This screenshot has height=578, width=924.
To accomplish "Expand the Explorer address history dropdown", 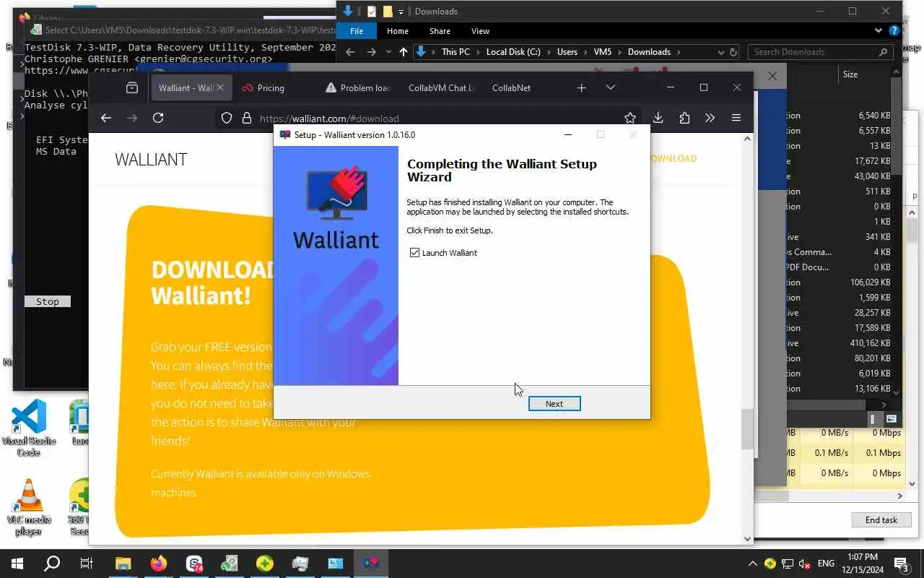I will coord(720,52).
